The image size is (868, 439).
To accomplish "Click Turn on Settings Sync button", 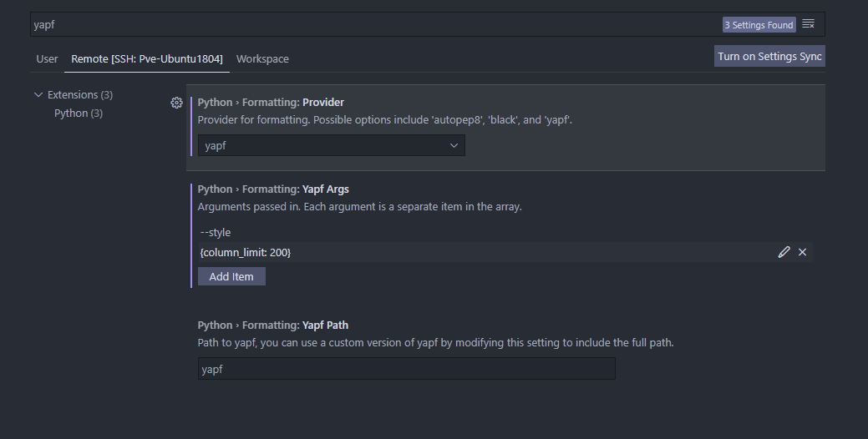I will (x=769, y=57).
